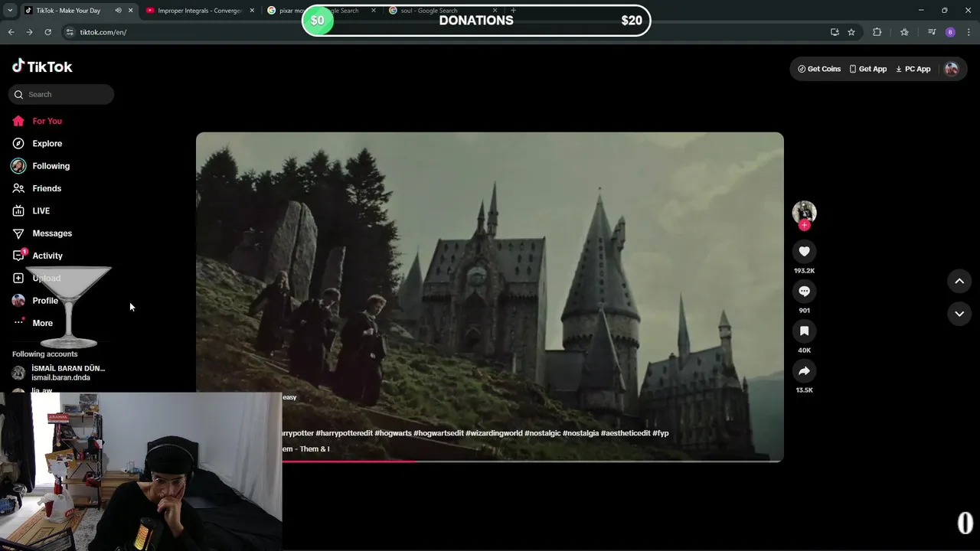Screen dimensions: 980x551
Task: Follow creator via red plus badge
Action: coord(804,225)
